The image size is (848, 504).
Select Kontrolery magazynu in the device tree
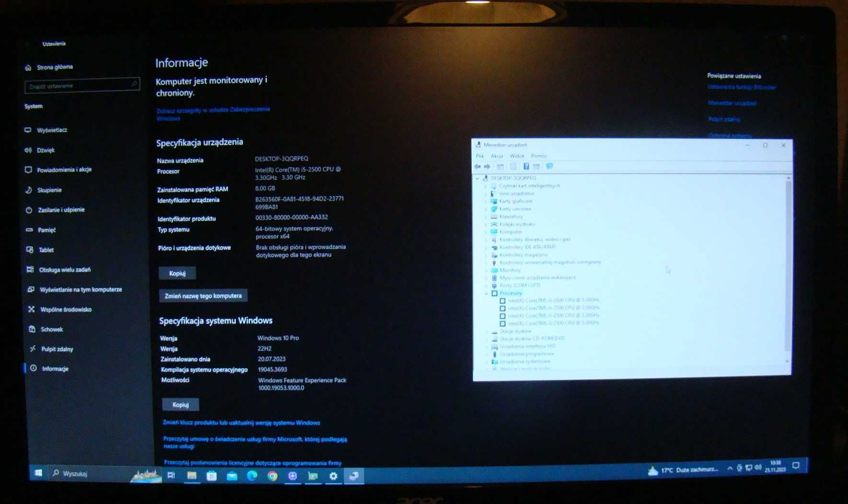pyautogui.click(x=523, y=255)
